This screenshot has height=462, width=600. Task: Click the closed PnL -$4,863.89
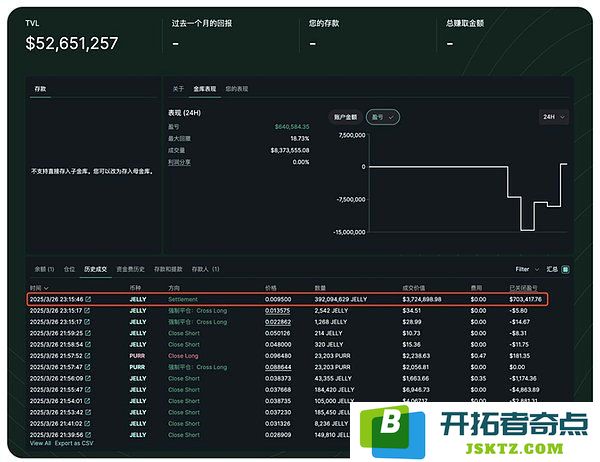coord(524,390)
